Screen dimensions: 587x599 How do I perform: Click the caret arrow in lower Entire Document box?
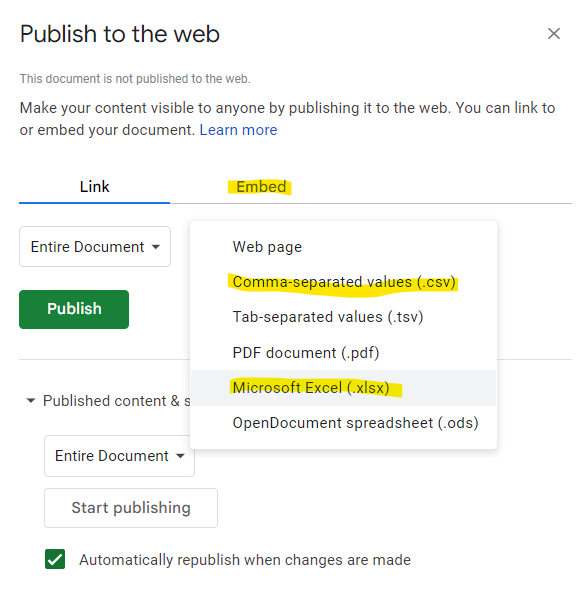180,456
